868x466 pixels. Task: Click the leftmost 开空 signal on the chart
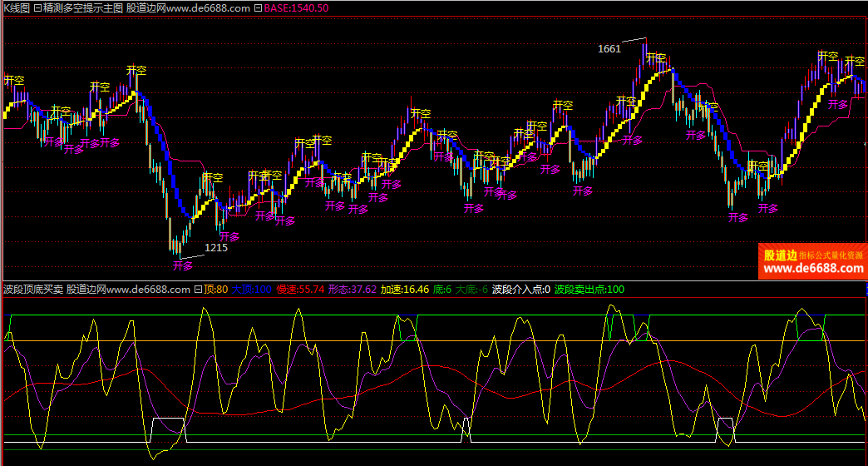[x=14, y=81]
